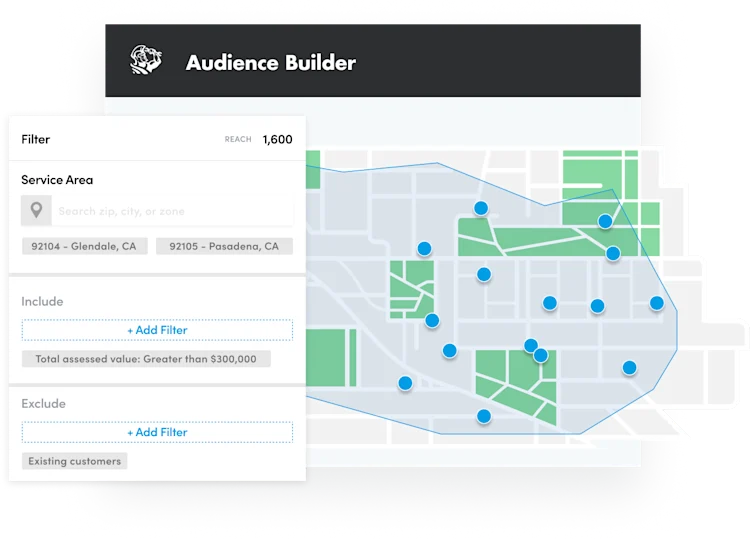Click Add Filter under Include

pos(157,330)
